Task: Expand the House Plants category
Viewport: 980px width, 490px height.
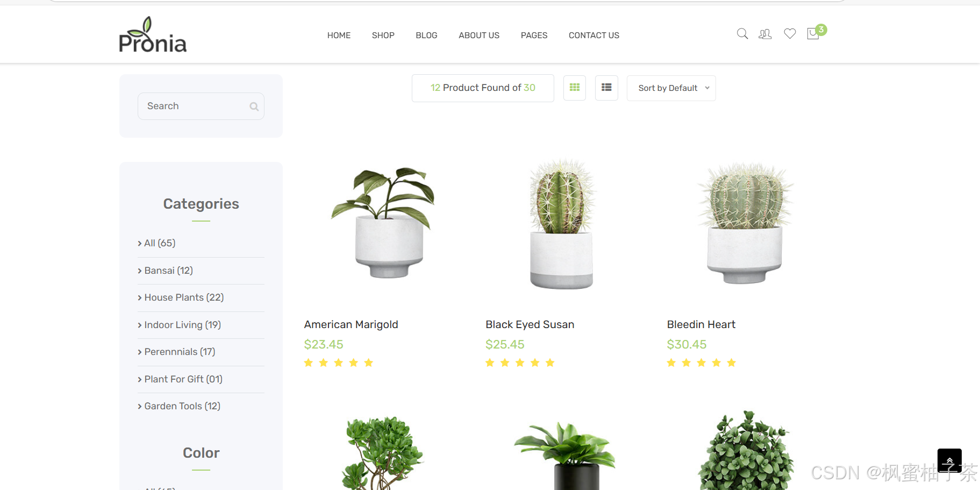Action: point(181,297)
